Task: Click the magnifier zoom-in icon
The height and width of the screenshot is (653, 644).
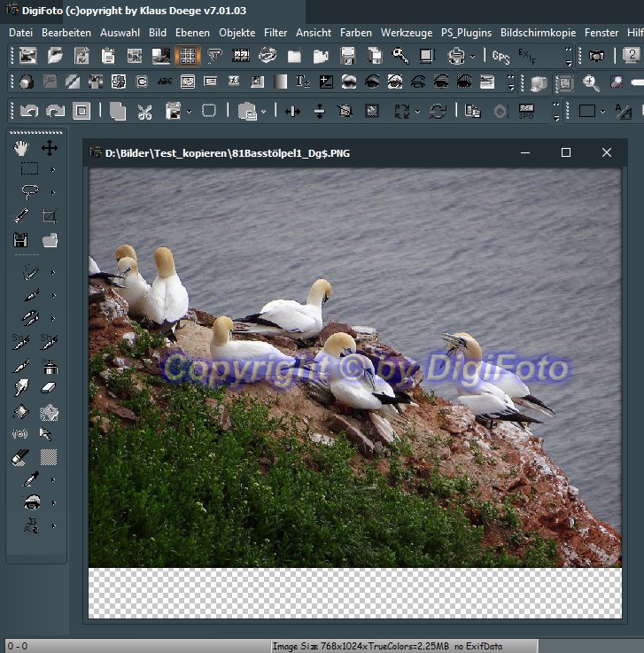Action: [x=591, y=83]
